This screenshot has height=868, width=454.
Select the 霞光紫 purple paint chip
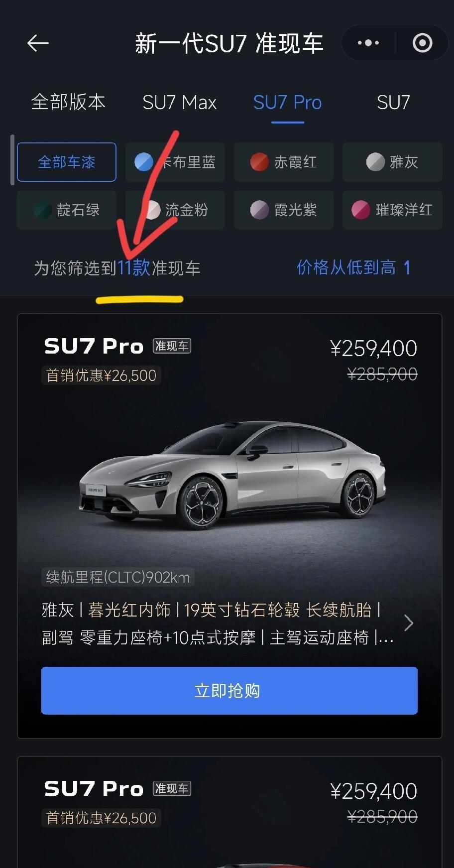[x=284, y=210]
